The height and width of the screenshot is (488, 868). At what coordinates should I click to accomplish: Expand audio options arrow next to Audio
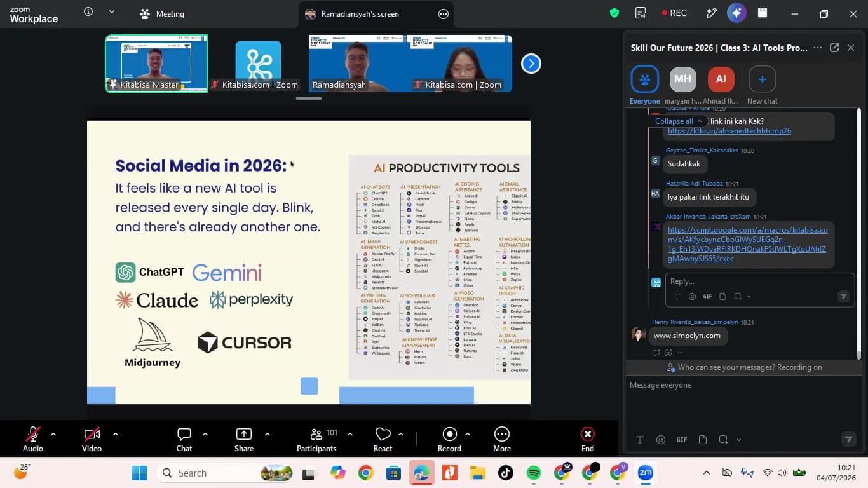tap(53, 434)
